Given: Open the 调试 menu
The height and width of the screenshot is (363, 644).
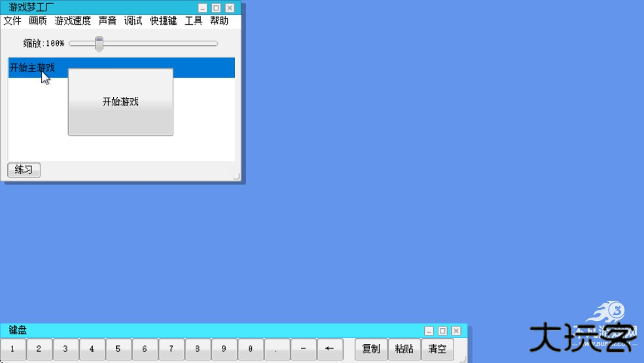Looking at the screenshot, I should pos(133,21).
